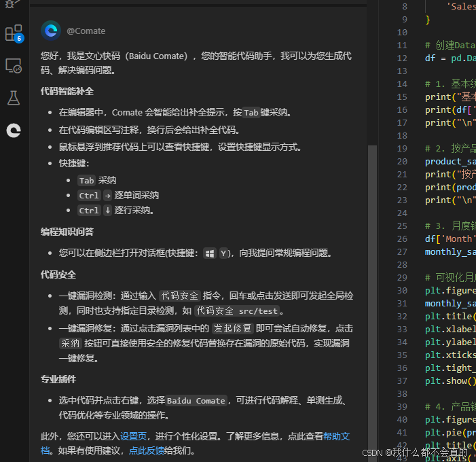The width and height of the screenshot is (476, 462).
Task: Click the Ctrl → 逐单词采纳 row
Action: [118, 195]
